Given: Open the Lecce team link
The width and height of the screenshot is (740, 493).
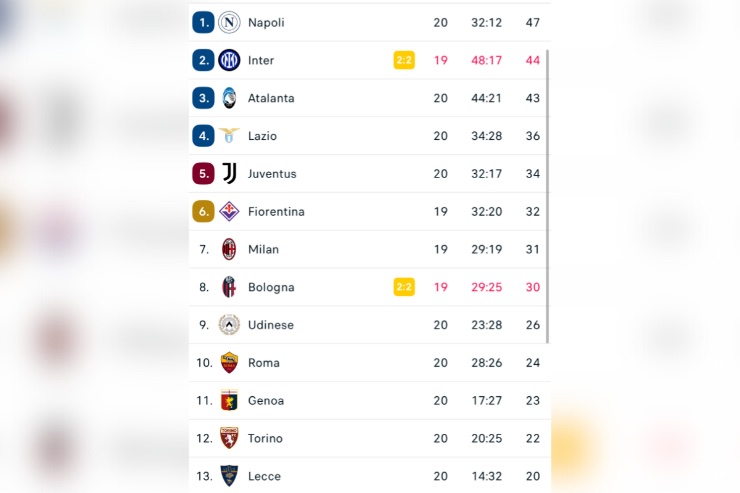Looking at the screenshot, I should [x=264, y=476].
